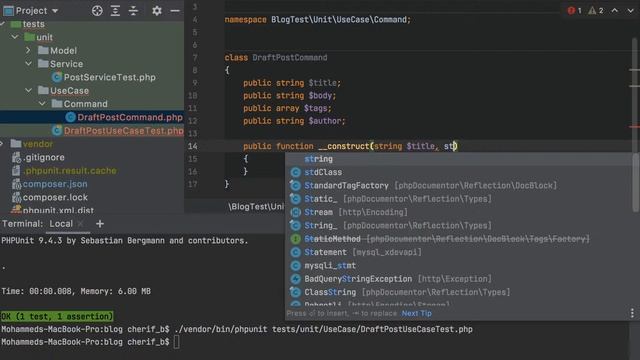640x360 pixels.
Task: Click the Service folder icon
Action: tap(43, 64)
